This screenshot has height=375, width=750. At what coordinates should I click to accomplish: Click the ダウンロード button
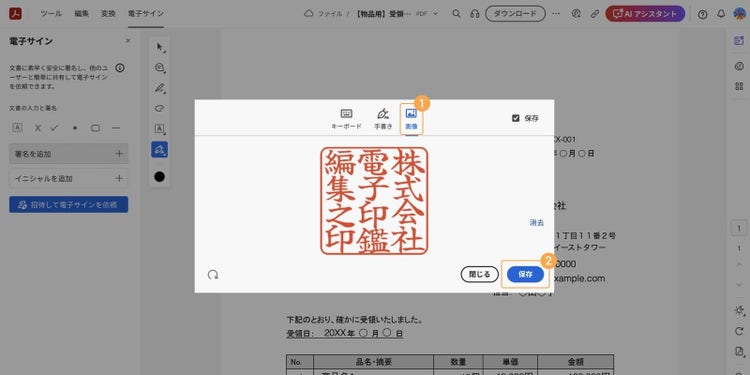[x=515, y=14]
